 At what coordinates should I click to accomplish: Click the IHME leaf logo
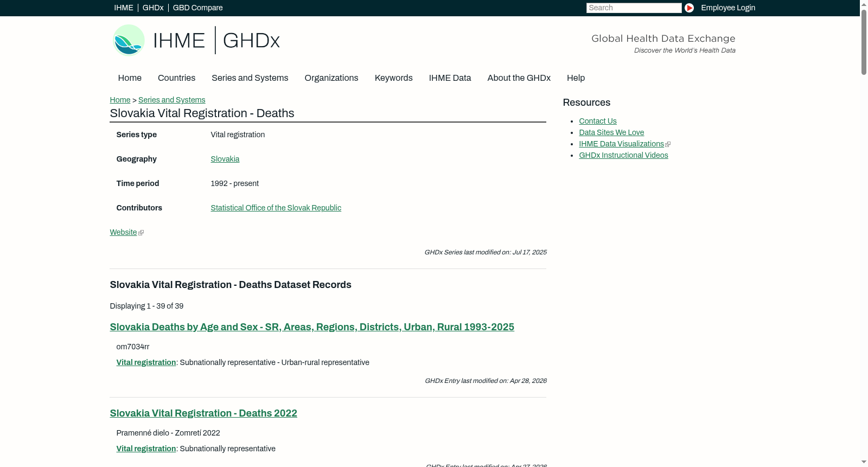[129, 40]
